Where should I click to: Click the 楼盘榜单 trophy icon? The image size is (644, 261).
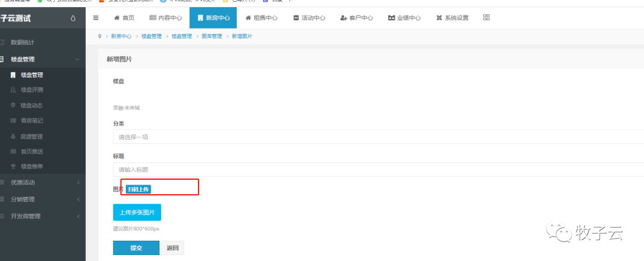(x=13, y=167)
